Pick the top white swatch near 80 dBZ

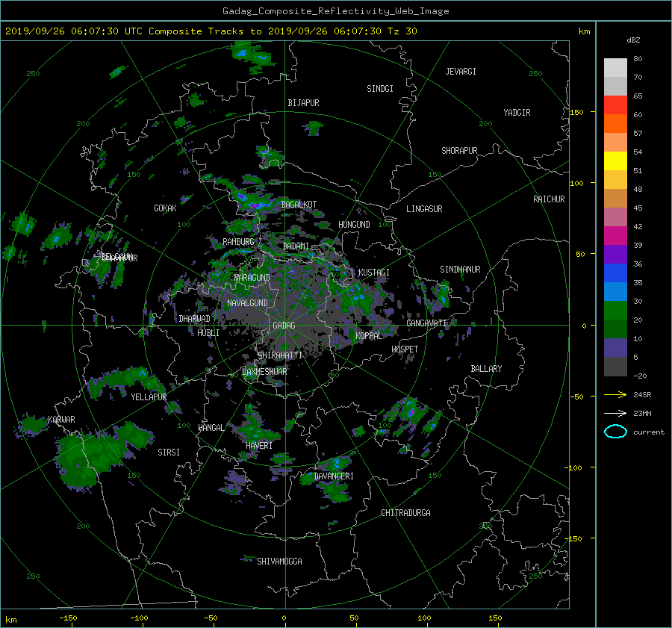tap(615, 68)
